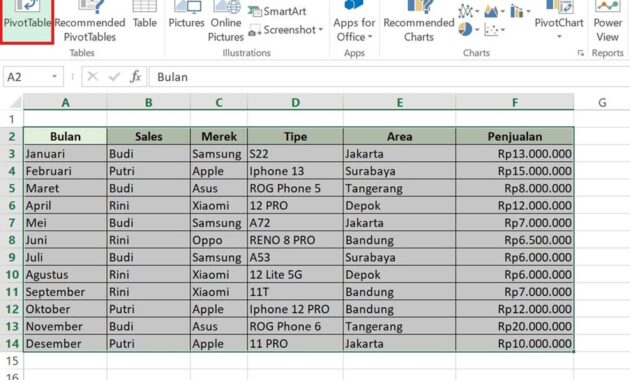Open Recommended PivotTables
630x380 pixels.
pyautogui.click(x=90, y=22)
